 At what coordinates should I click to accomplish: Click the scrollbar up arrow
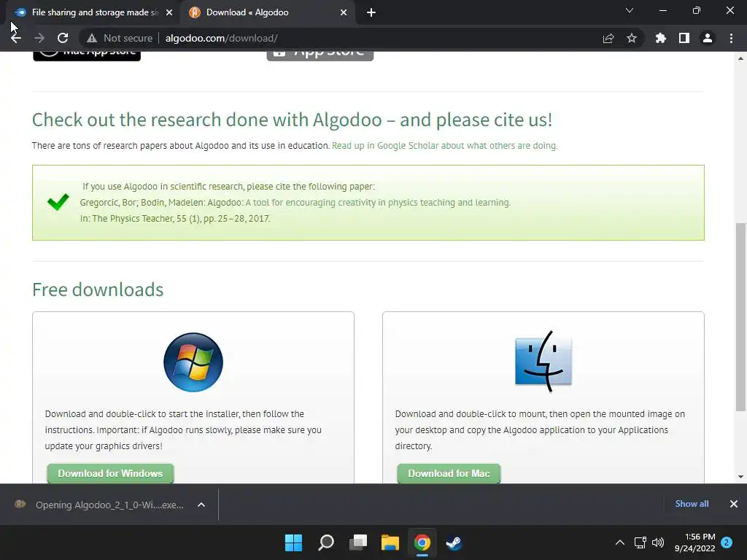tap(740, 58)
